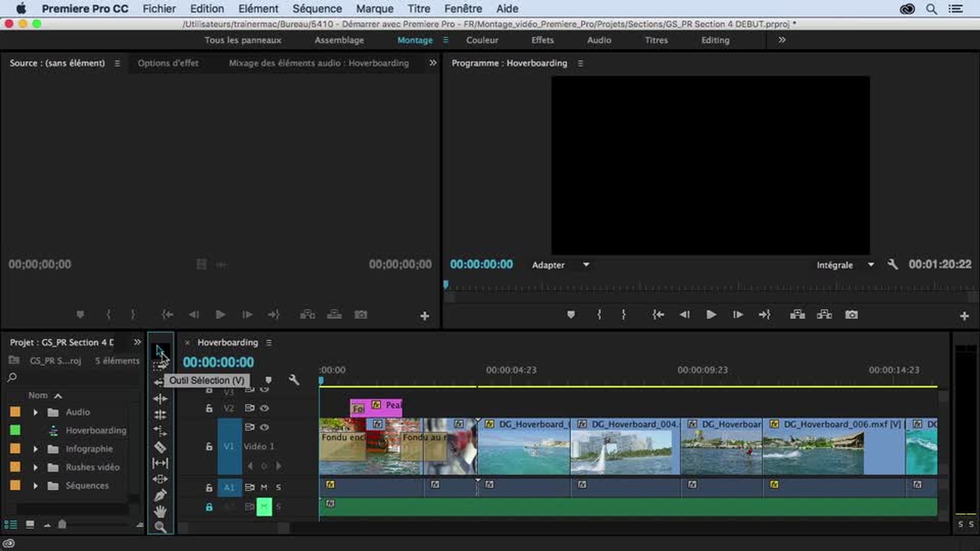Switch to the Couleur workspace tab
The width and height of the screenshot is (980, 551).
(x=481, y=40)
